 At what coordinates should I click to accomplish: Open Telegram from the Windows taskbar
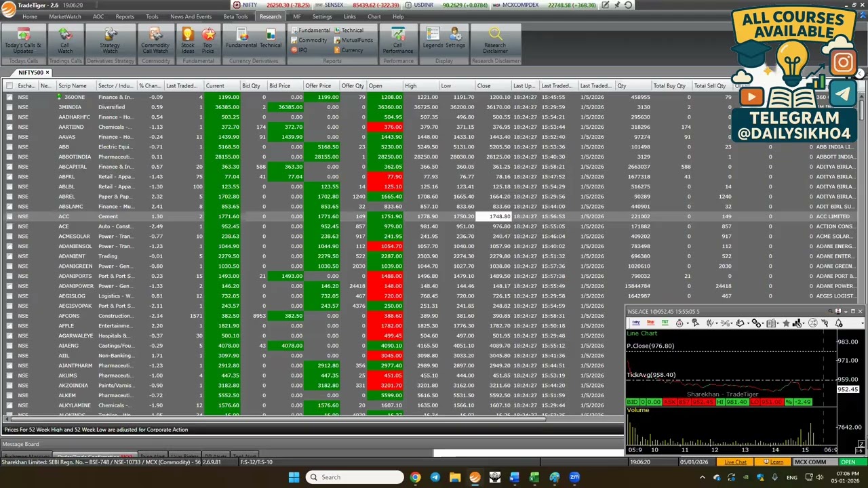tap(435, 477)
